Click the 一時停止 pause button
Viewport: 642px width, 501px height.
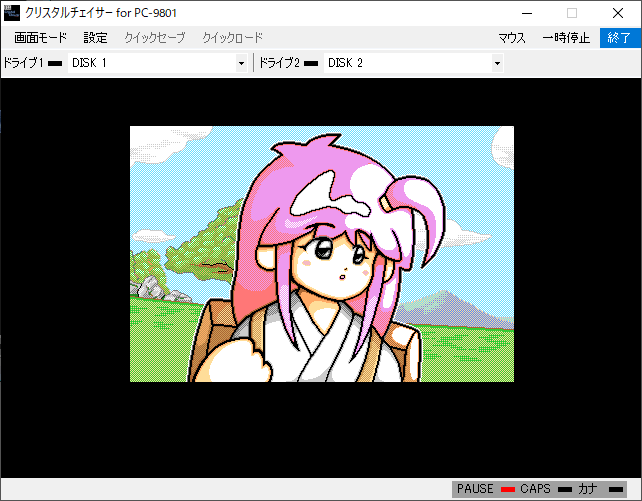click(566, 38)
